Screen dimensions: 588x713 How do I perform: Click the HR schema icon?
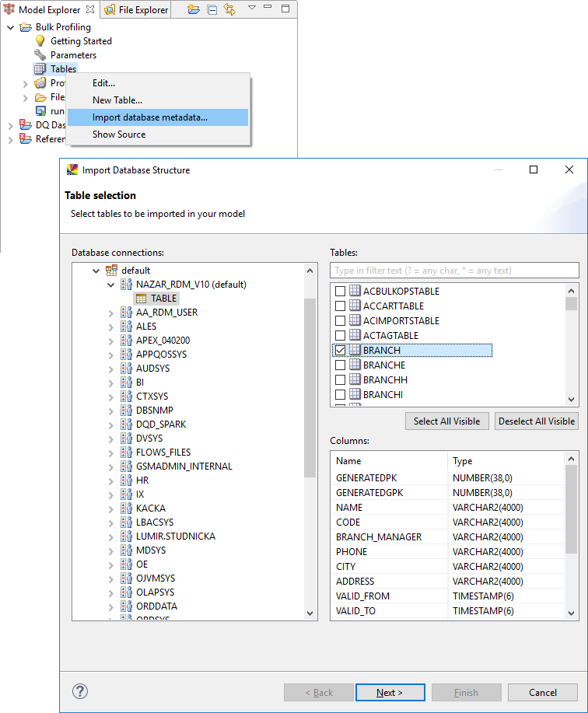(126, 481)
